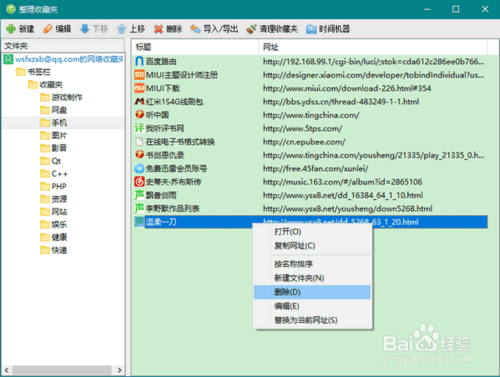Screen dimensions: 500x377
Task: Click the 李野默作品列表 favicon
Action: click(139, 208)
